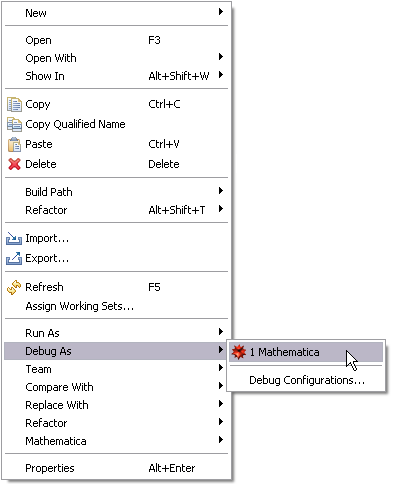Click the yellow Refresh arrows icon
The width and height of the screenshot is (393, 484).
tap(14, 287)
